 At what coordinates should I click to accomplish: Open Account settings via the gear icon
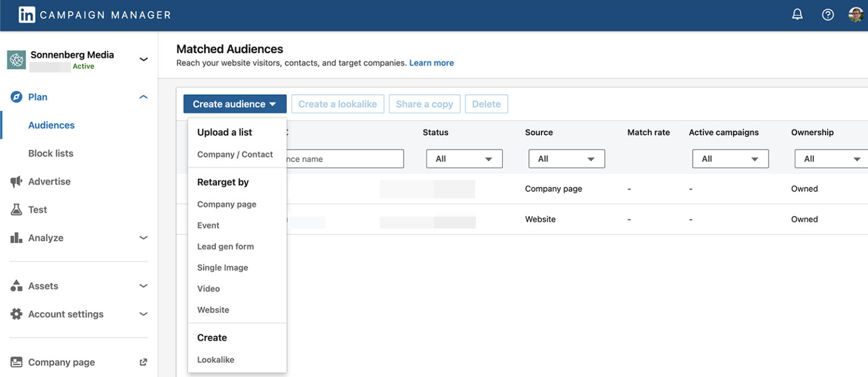16,314
